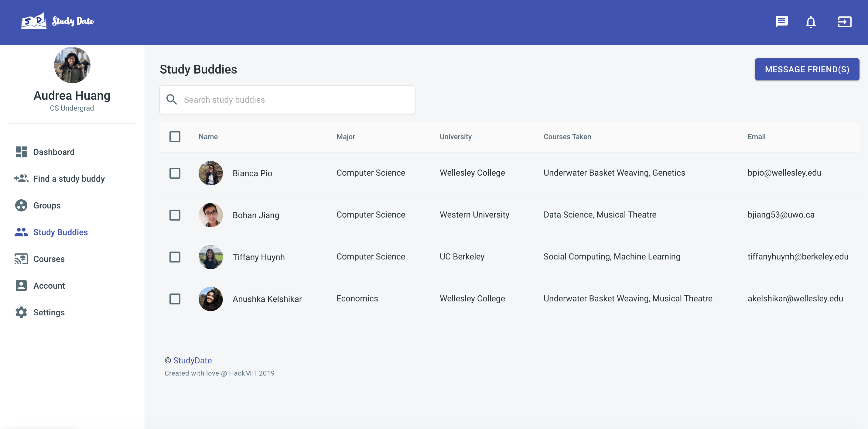Click the Email column header
868x429 pixels.
pyautogui.click(x=757, y=137)
